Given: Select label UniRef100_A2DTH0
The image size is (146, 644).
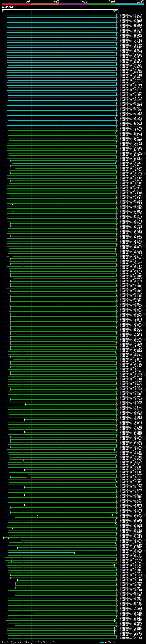Looking at the screenshot, I should 131,628.
